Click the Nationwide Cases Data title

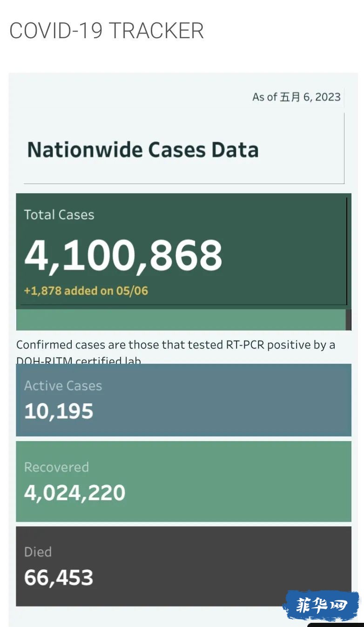pyautogui.click(x=143, y=150)
